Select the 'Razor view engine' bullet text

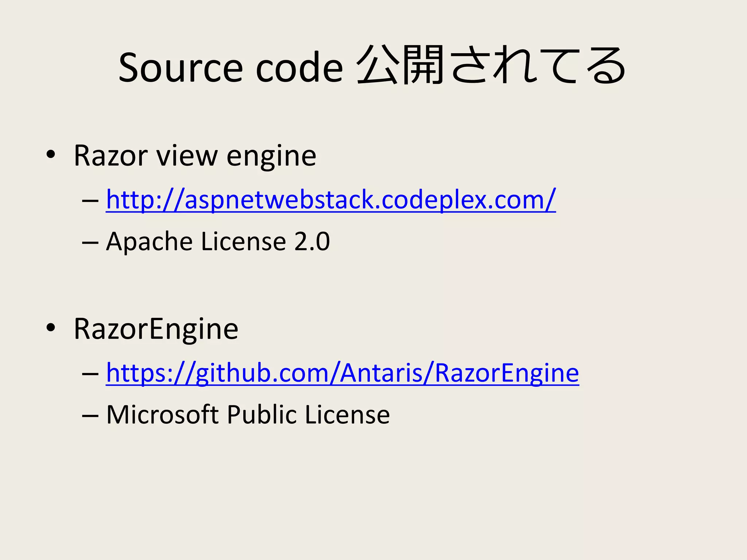[195, 156]
